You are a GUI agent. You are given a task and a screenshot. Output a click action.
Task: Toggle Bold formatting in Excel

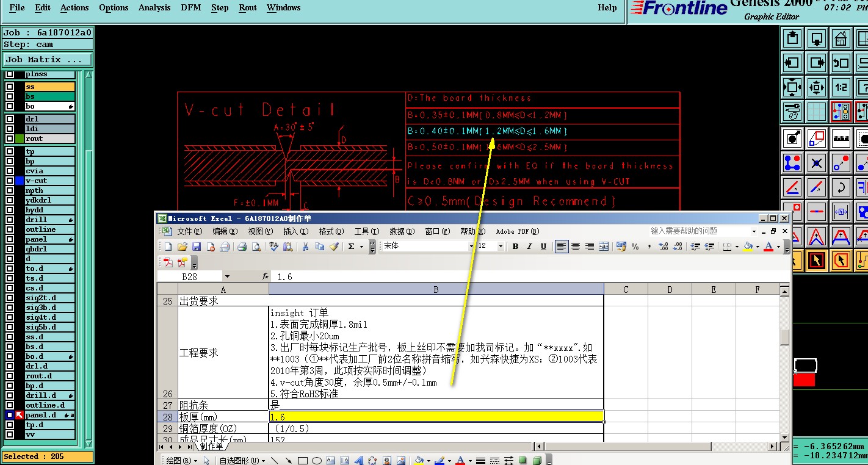pyautogui.click(x=516, y=247)
